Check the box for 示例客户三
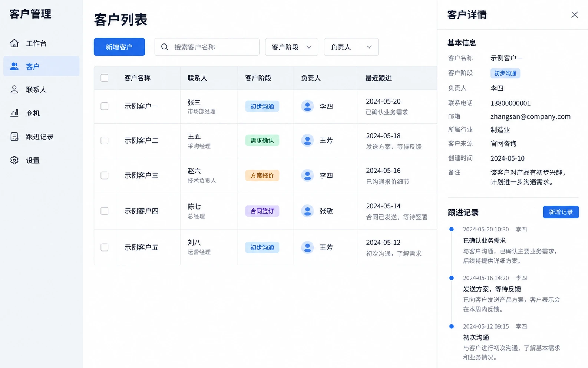This screenshot has width=588, height=368. click(x=105, y=175)
